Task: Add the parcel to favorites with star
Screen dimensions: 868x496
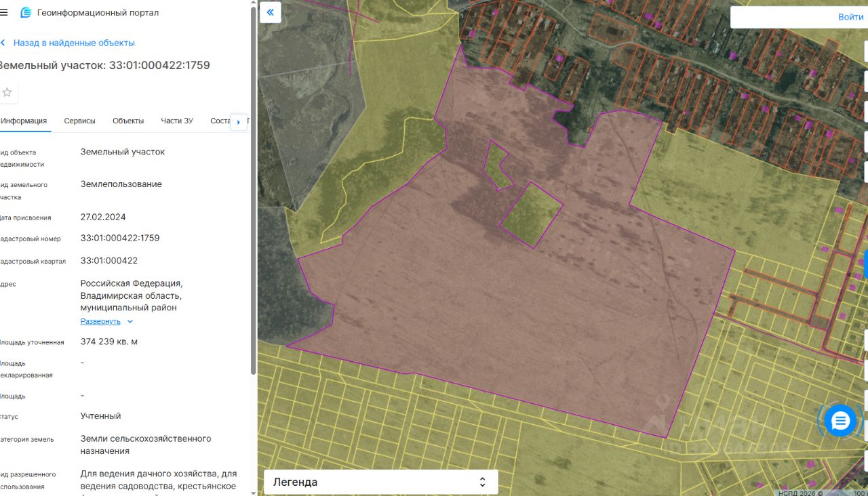Action: click(7, 92)
